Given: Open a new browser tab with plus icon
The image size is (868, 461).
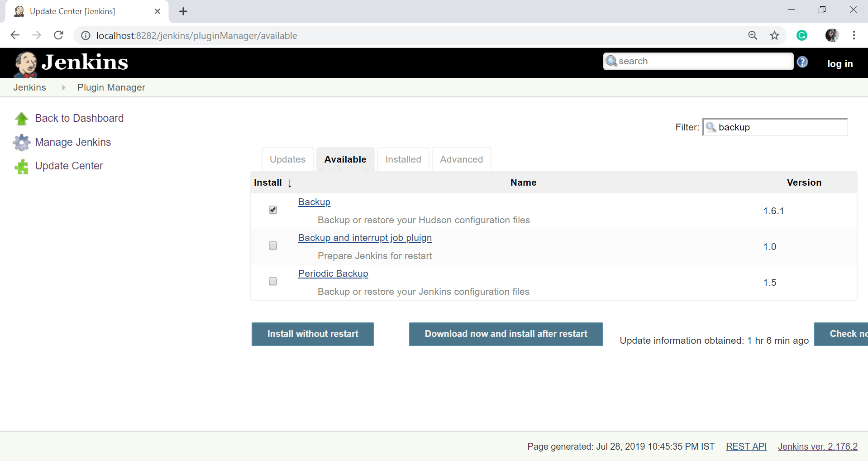Looking at the screenshot, I should click(x=183, y=12).
